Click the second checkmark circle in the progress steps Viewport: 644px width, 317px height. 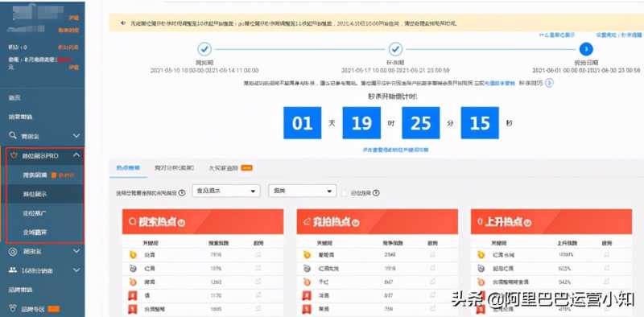[x=395, y=49]
